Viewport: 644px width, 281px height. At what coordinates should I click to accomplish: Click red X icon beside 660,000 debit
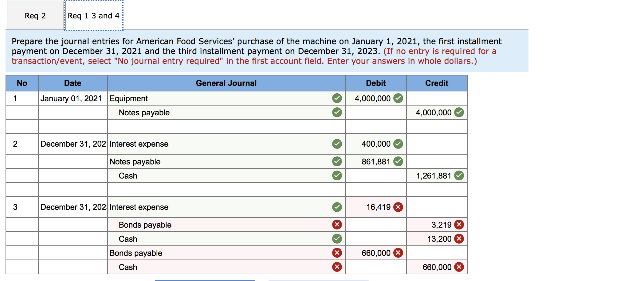pyautogui.click(x=398, y=253)
